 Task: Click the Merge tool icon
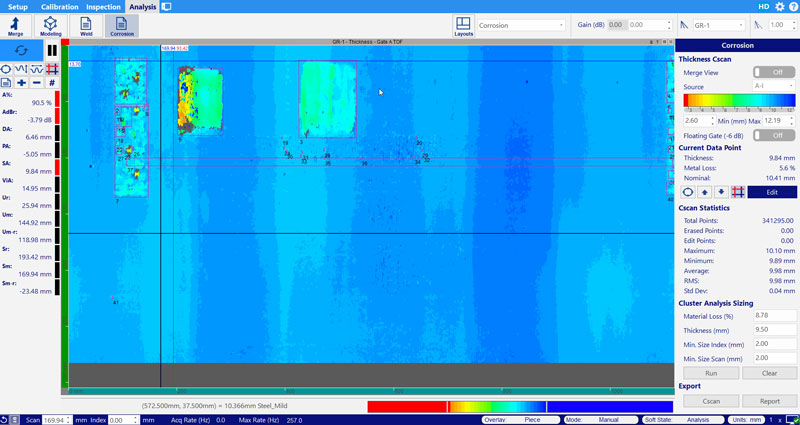point(16,26)
